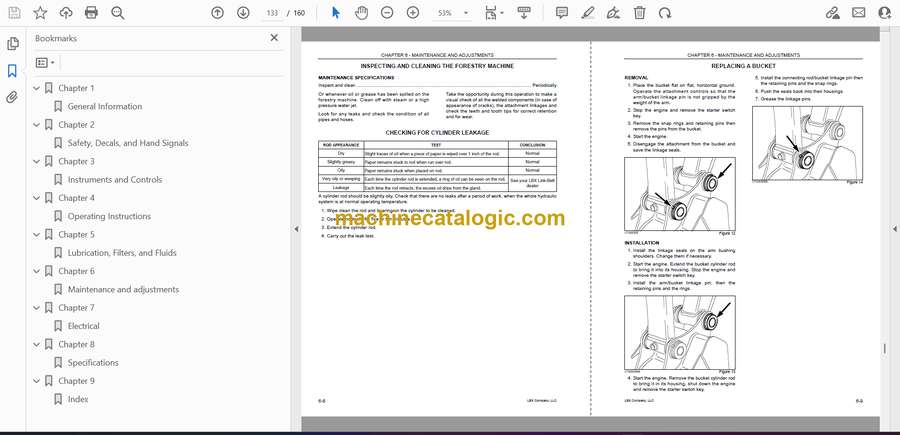Bookmark the document with the star icon
Viewport: 900px width, 435px height.
[x=40, y=13]
